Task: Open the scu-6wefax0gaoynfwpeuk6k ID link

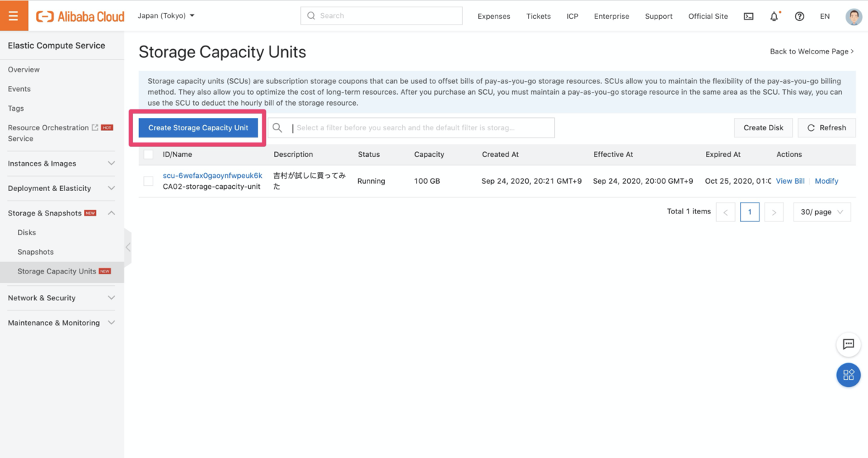Action: 213,175
